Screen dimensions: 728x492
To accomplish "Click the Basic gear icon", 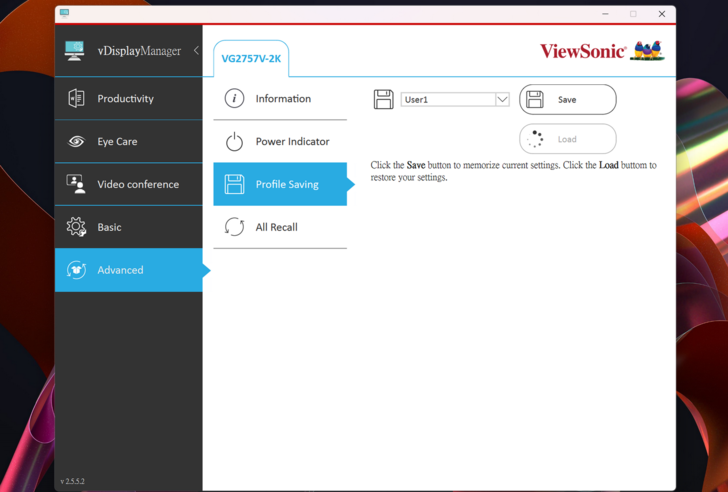I will pos(76,227).
